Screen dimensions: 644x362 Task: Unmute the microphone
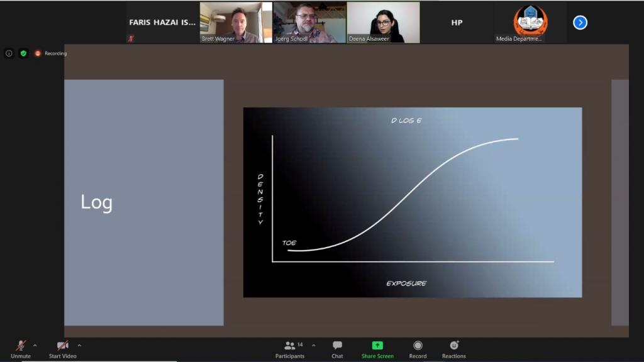point(20,346)
